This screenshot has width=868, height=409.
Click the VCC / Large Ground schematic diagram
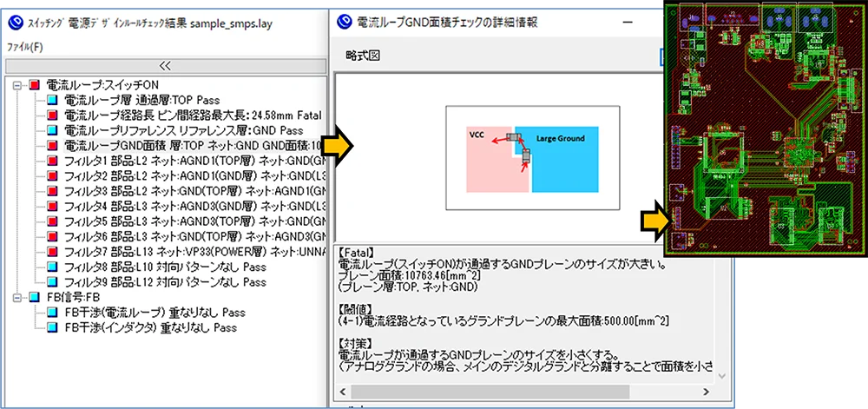533,157
